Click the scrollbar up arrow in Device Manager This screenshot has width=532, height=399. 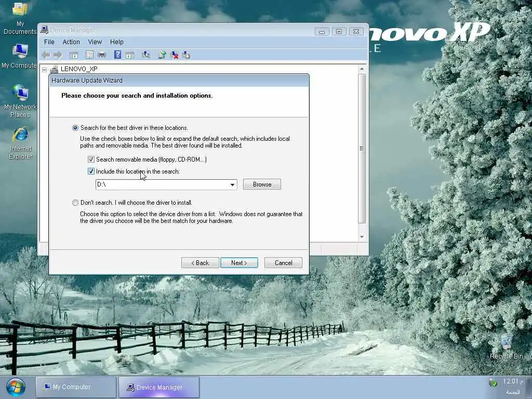pyautogui.click(x=362, y=69)
